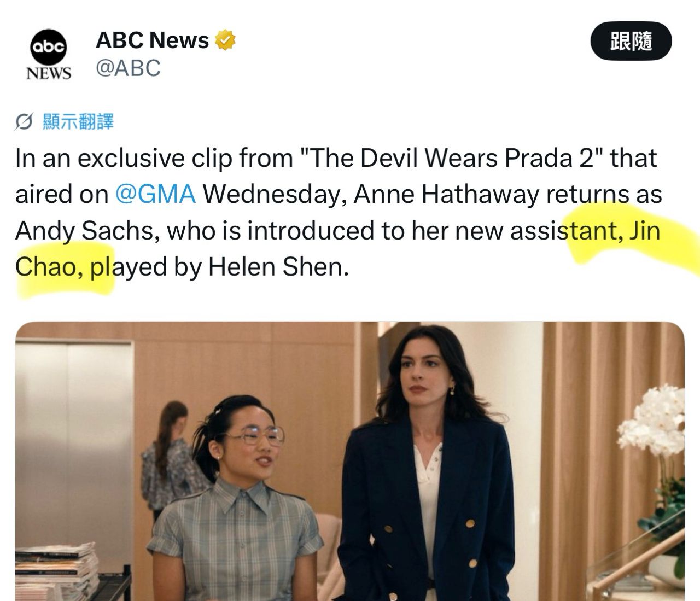Open the 顯示翻譯 show translation link
The height and width of the screenshot is (601, 700).
78,122
